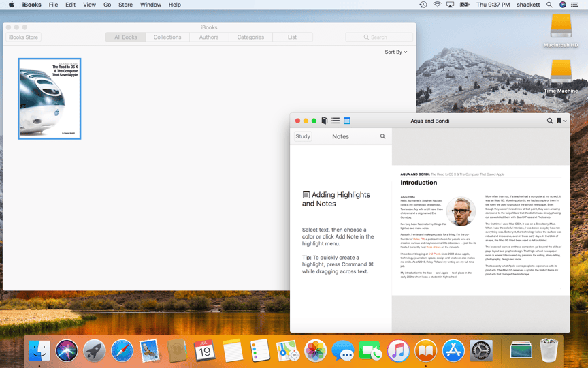Open Spotlight search in menu bar
This screenshot has width=588, height=368.
point(549,5)
